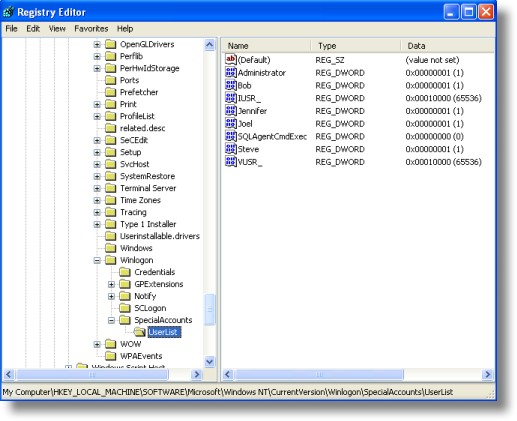Click the SQLAgentCmdExec value icon
Image resolution: width=517 pixels, height=421 pixels.
[231, 136]
